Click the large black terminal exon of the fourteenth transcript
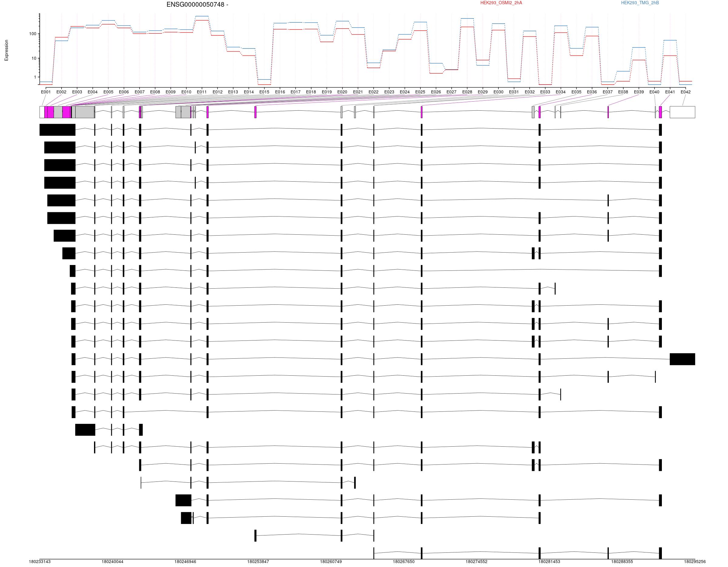The width and height of the screenshot is (728, 567). [x=682, y=359]
